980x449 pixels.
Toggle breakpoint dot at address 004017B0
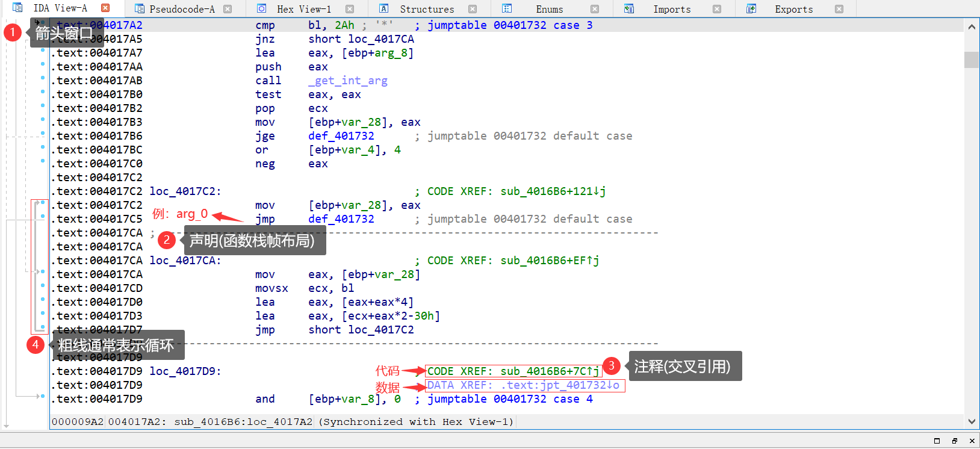pyautogui.click(x=43, y=92)
